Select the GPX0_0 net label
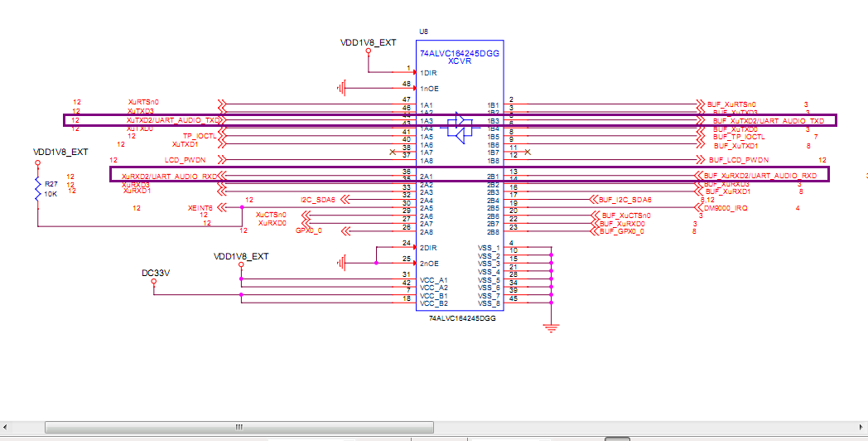 pyautogui.click(x=308, y=230)
